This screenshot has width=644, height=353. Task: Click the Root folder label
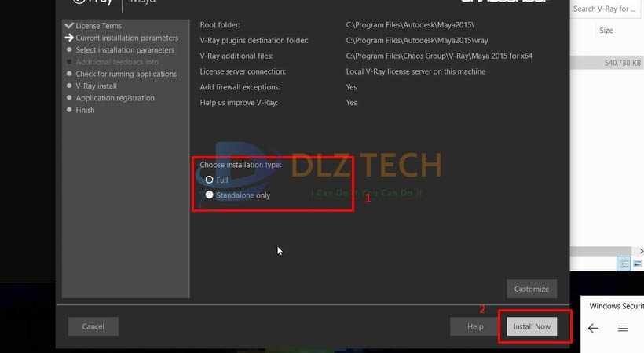coord(220,25)
